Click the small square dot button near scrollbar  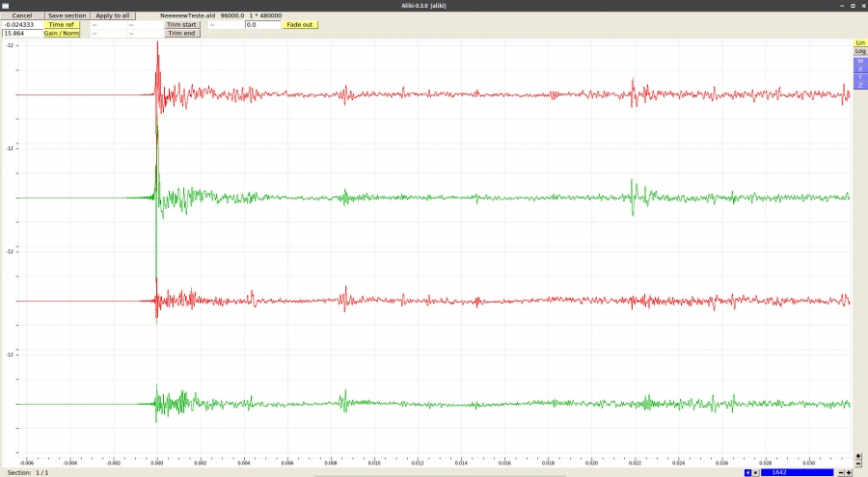click(755, 472)
